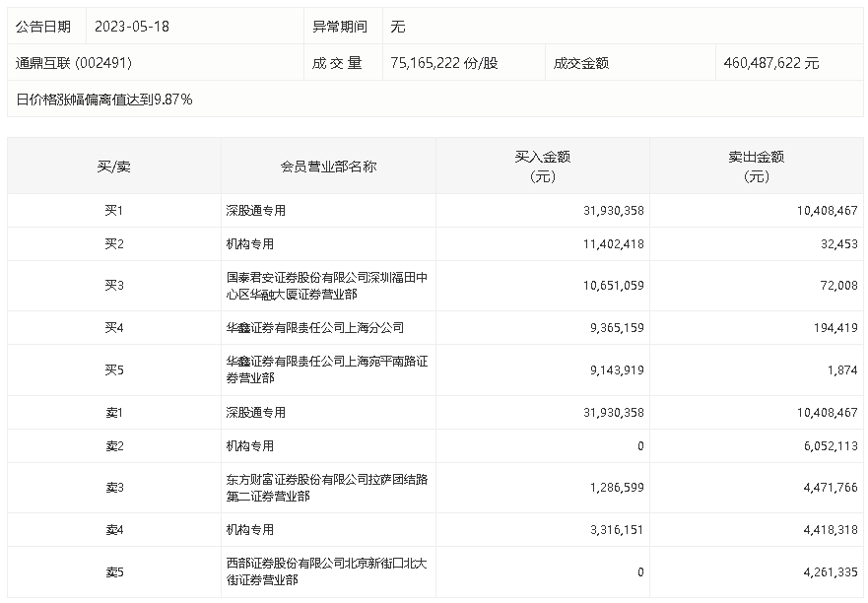
Task: Open the 国泰君安证券 深圳福田 branch entry
Action: 326,286
